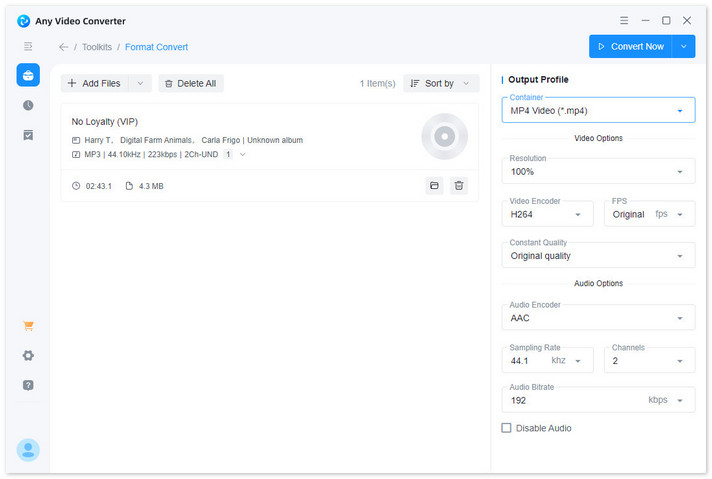Screen dimensions: 712x479
Task: Delete the No Loyalty track with trash icon
Action: (x=459, y=186)
